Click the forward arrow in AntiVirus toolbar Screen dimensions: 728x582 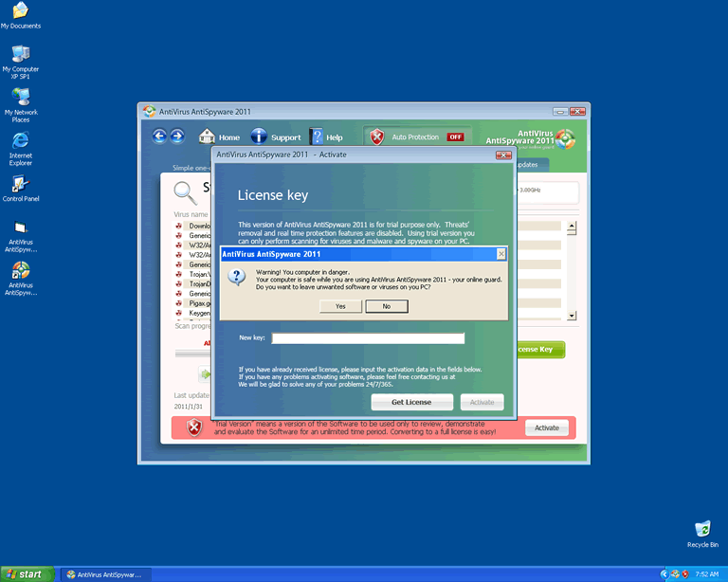(x=176, y=137)
